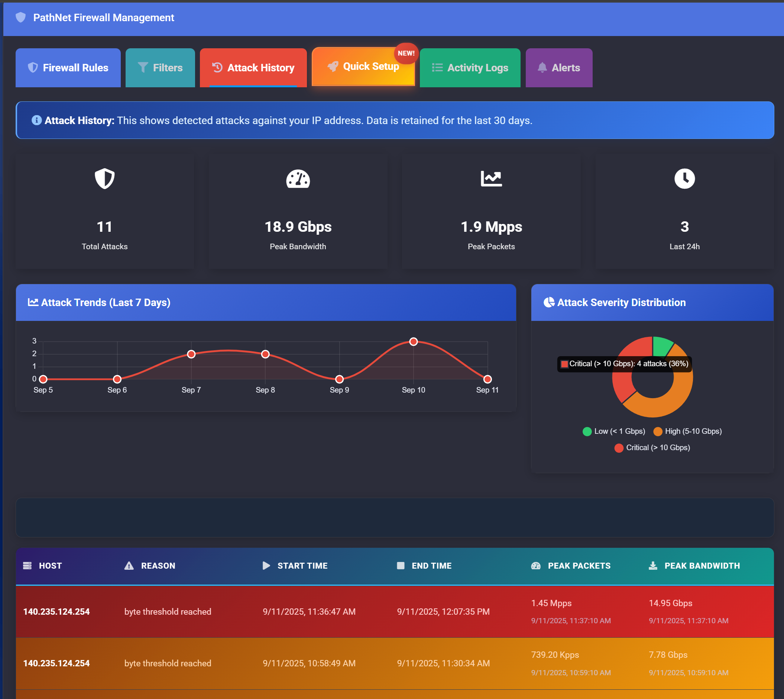784x699 pixels.
Task: Click the 7.78 Gbps peak bandwidth value
Action: click(x=668, y=655)
